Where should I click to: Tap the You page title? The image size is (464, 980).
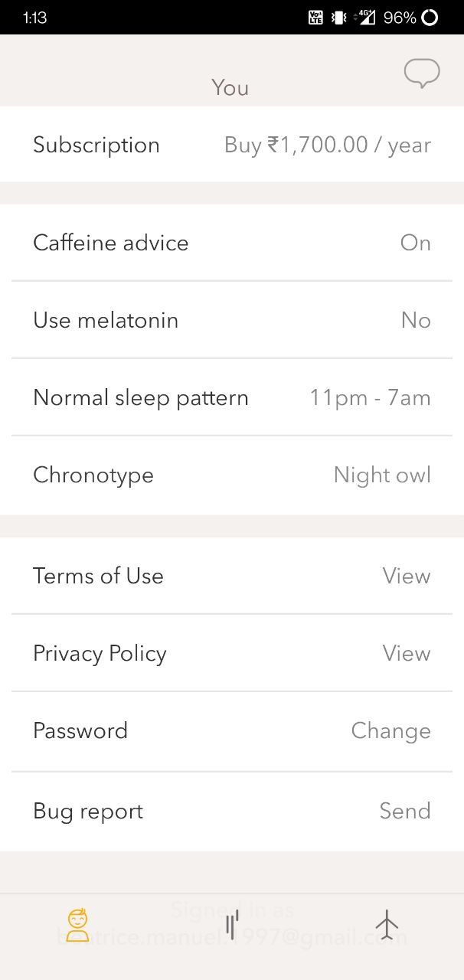(x=230, y=88)
